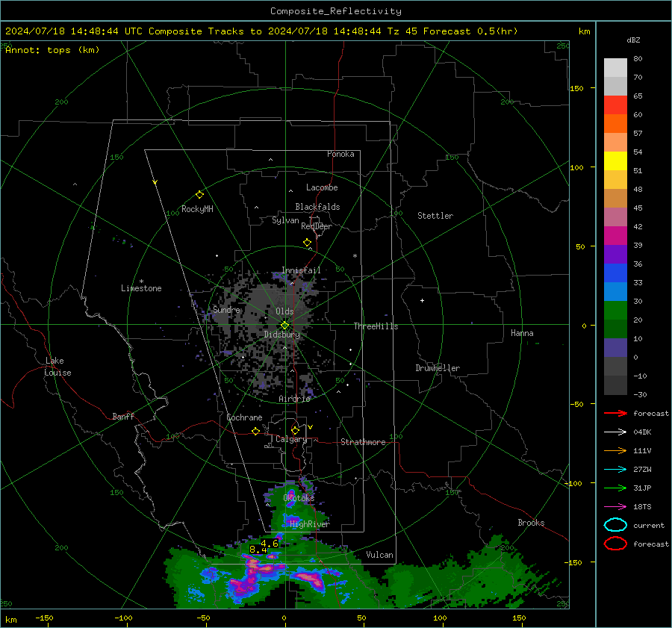This screenshot has height=628, width=672.
Task: Click the yellow diamond marker below RedDeer
Action: 307,243
